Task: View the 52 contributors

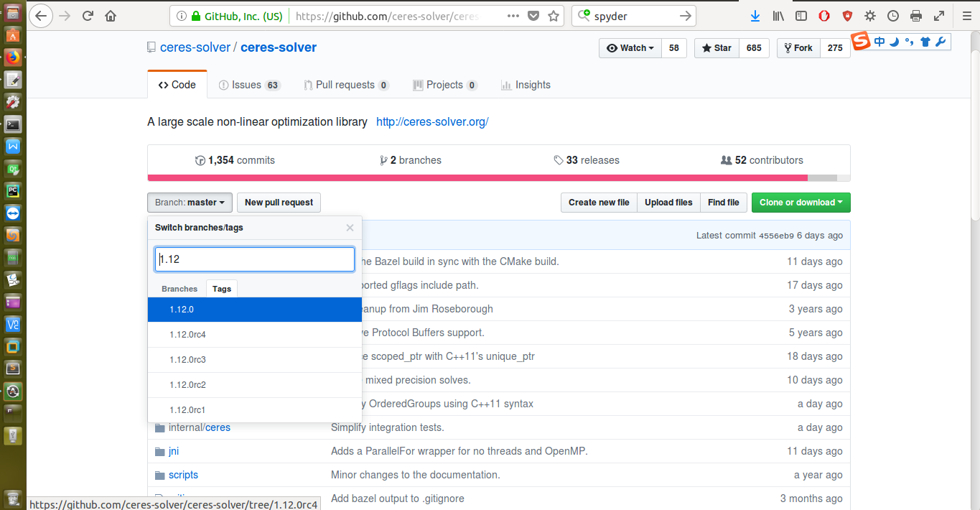Action: click(x=762, y=160)
